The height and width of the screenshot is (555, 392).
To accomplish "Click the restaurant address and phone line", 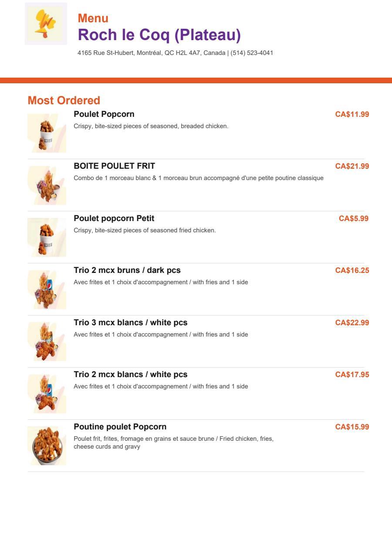I will click(x=176, y=53).
